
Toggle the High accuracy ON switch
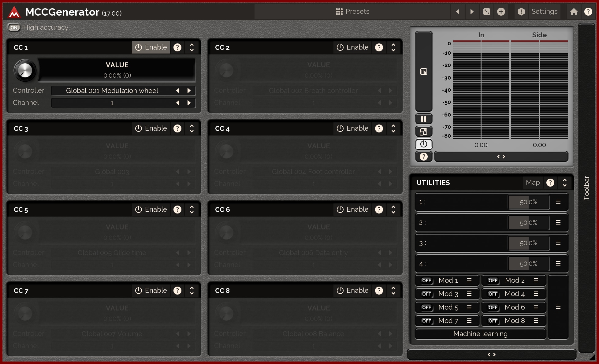14,28
